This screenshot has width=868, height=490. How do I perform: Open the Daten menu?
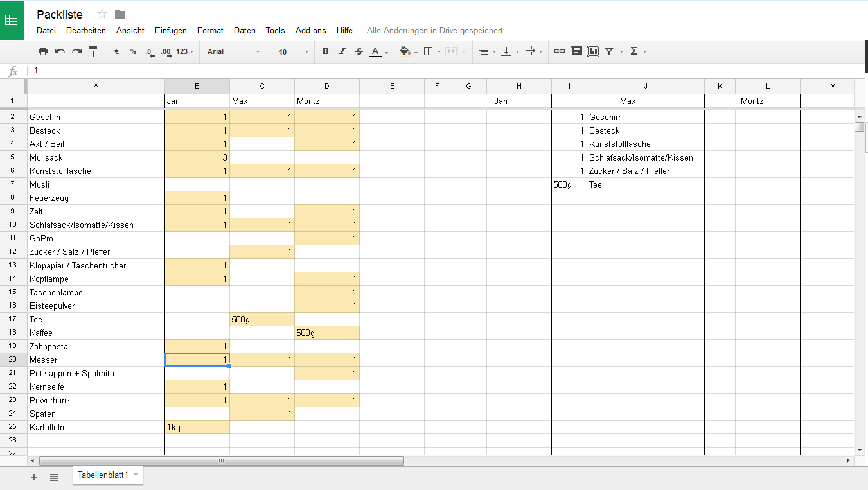(x=244, y=30)
